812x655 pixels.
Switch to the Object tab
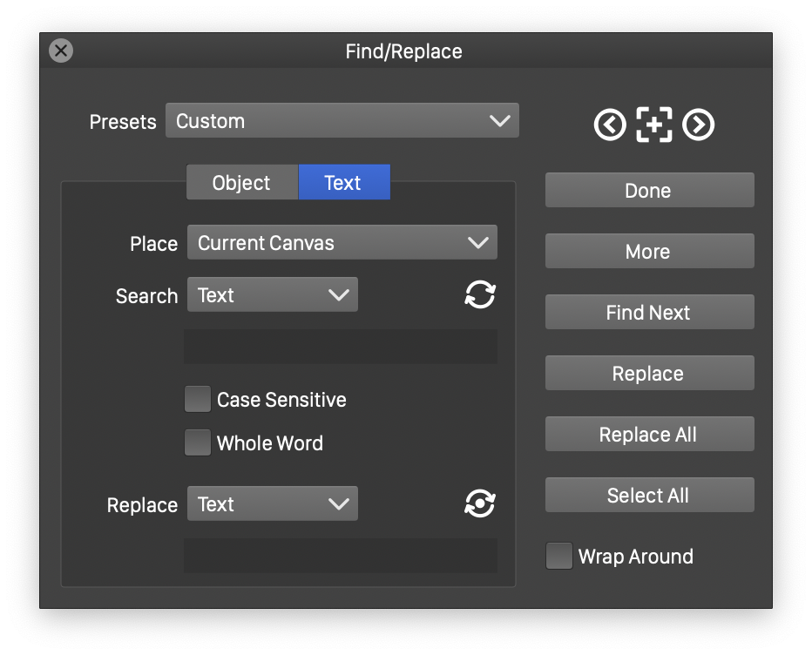(241, 183)
